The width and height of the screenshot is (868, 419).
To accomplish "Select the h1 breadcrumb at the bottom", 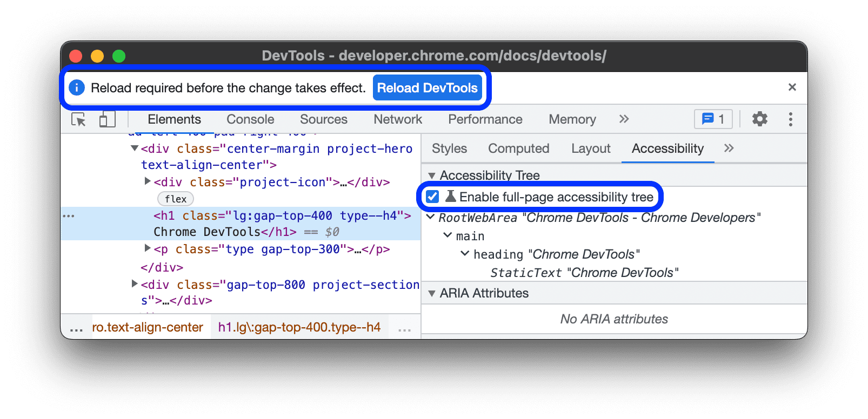I will tap(299, 327).
